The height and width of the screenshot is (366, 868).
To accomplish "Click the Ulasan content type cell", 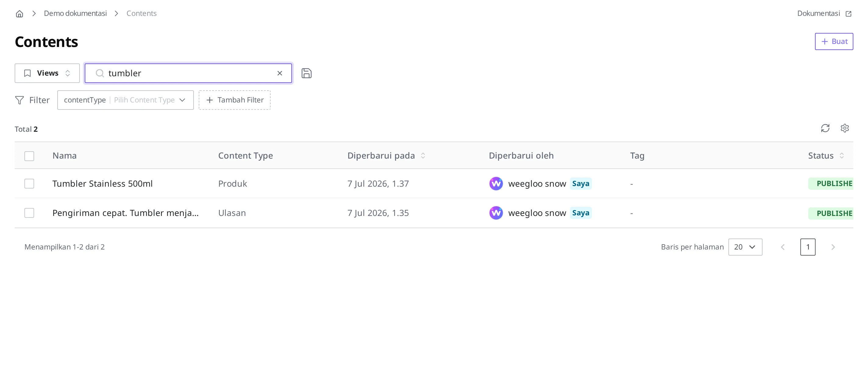I will (232, 213).
